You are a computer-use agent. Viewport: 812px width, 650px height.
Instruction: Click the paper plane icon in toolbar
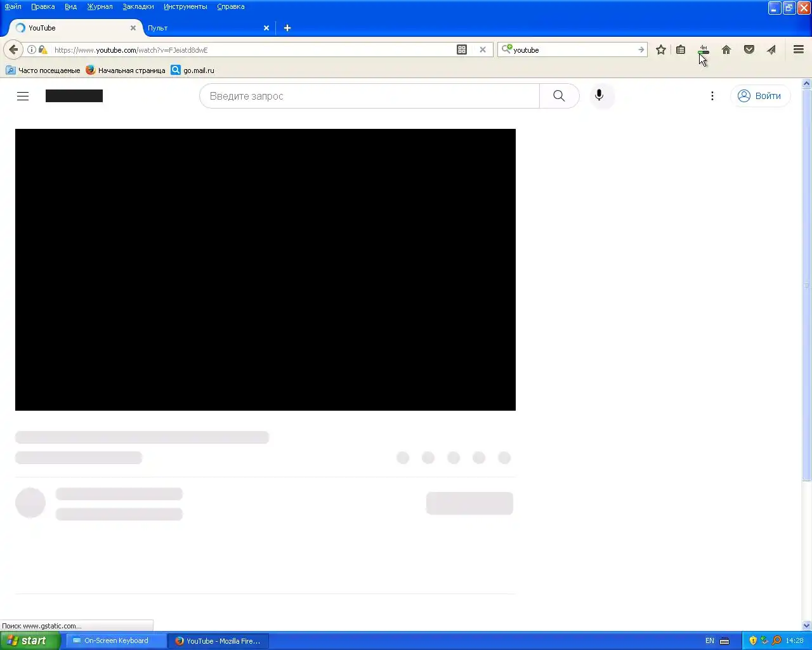click(x=771, y=50)
